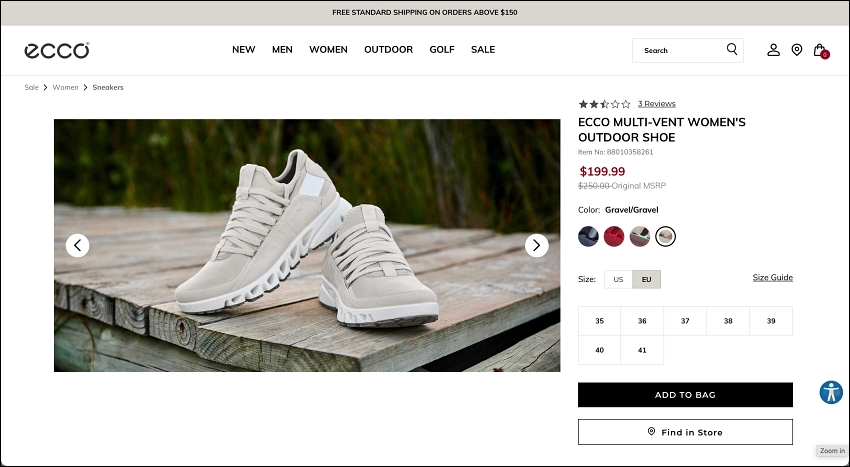Open the Size Guide link
The height and width of the screenshot is (467, 850).
772,277
